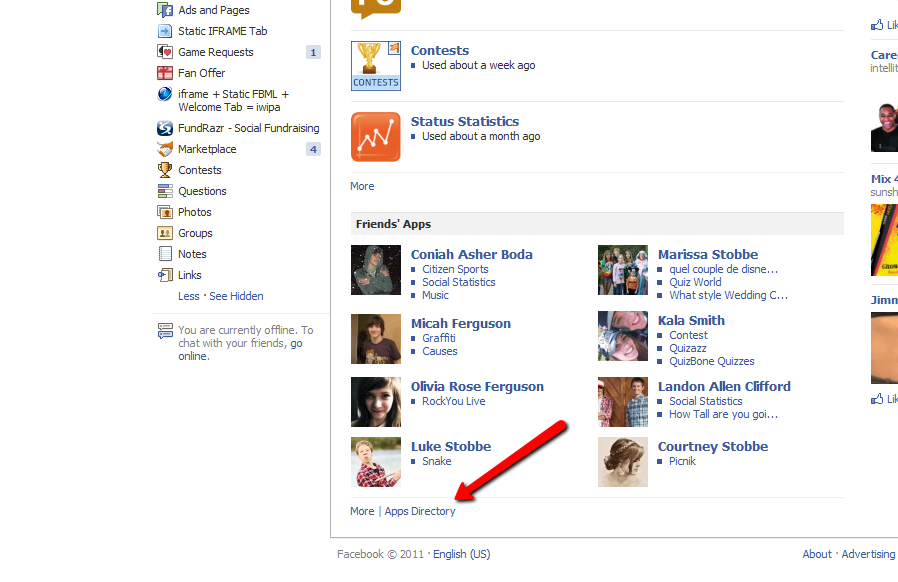Click the Micah Ferguson name

[x=460, y=324]
